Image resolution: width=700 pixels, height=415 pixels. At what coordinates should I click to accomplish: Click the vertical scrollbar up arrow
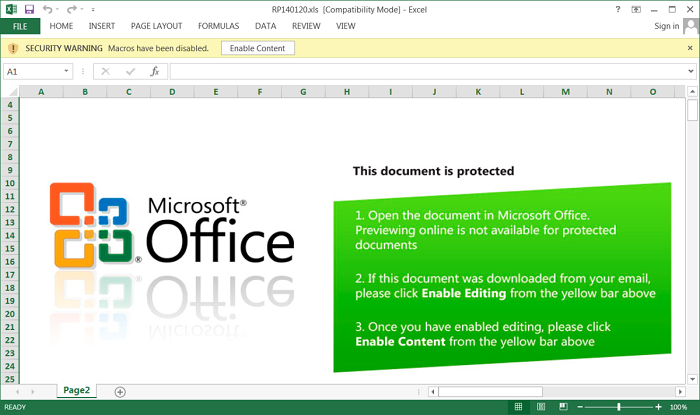pos(692,92)
